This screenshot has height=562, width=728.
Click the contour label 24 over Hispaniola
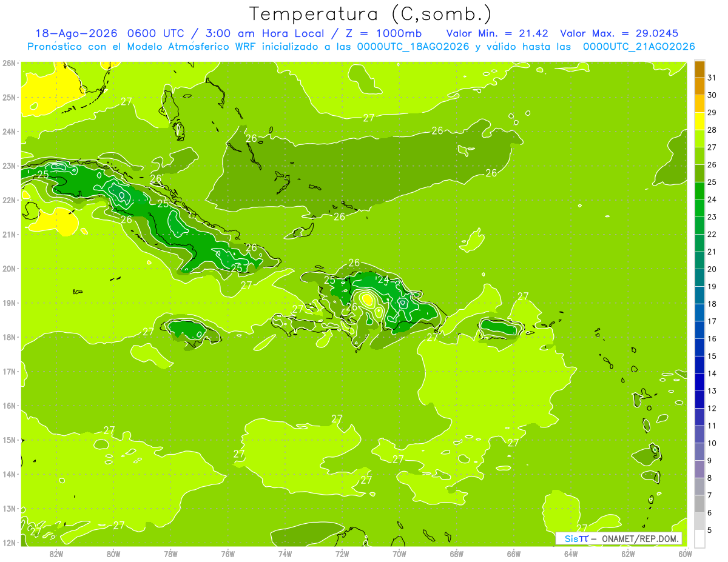[x=383, y=280]
